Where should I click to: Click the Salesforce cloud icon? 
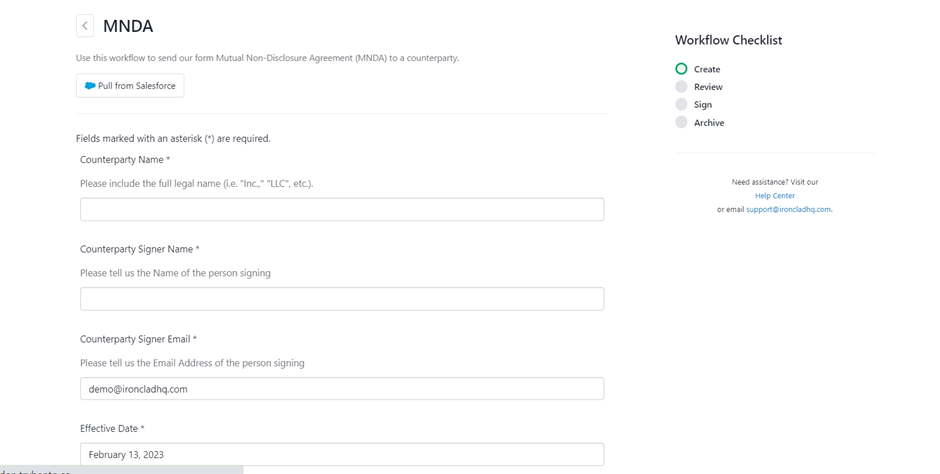point(90,86)
